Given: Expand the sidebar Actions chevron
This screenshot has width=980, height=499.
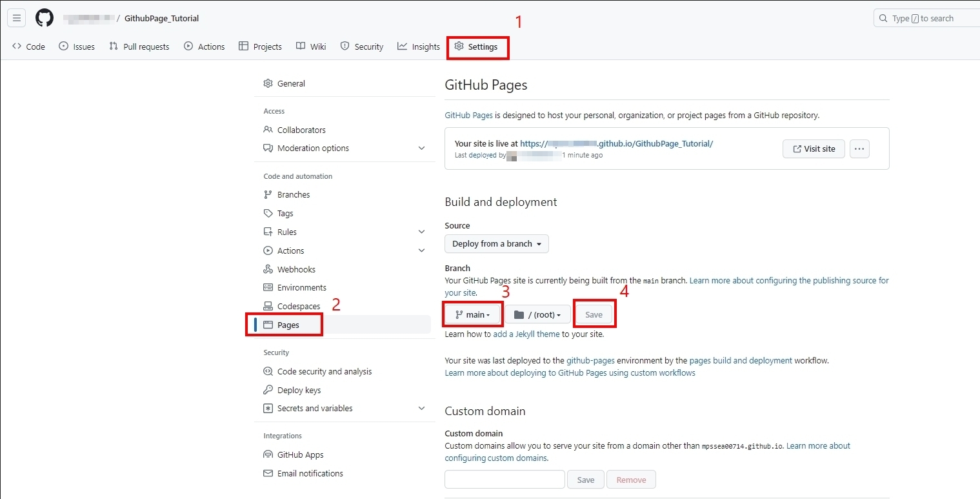Looking at the screenshot, I should [x=422, y=250].
